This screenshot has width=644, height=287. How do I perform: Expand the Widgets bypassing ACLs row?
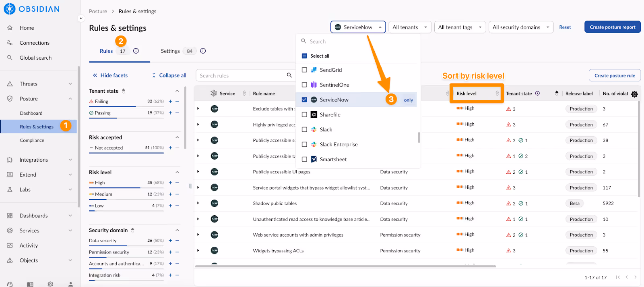point(198,251)
